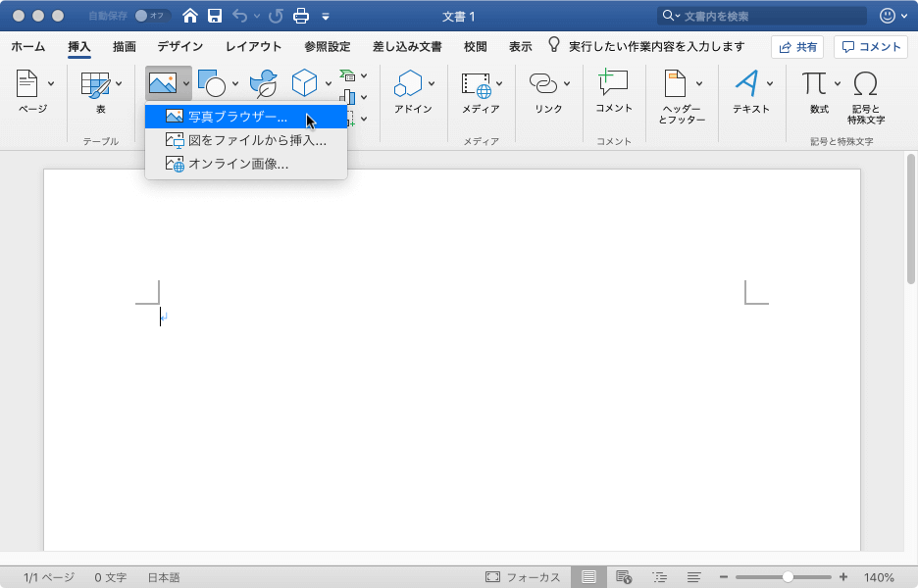Expand the テキスト dropdown arrow
The image size is (918, 588).
770,83
